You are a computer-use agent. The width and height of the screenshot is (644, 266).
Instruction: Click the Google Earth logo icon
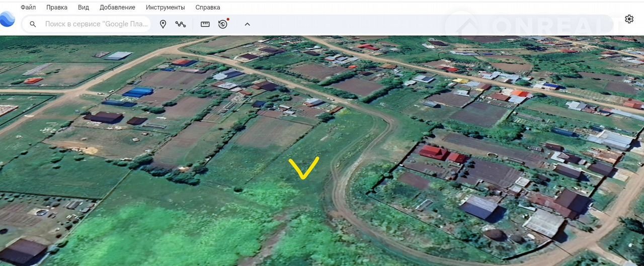[7, 20]
